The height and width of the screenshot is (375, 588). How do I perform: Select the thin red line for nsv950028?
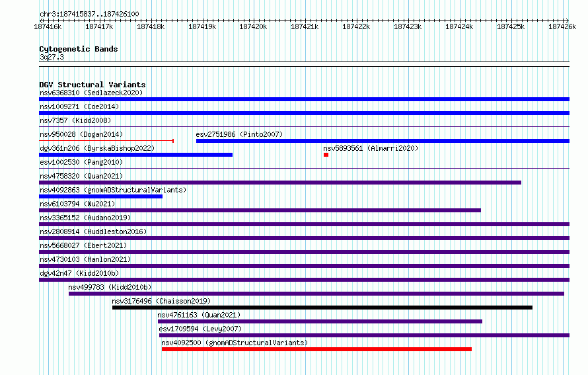[x=106, y=141]
